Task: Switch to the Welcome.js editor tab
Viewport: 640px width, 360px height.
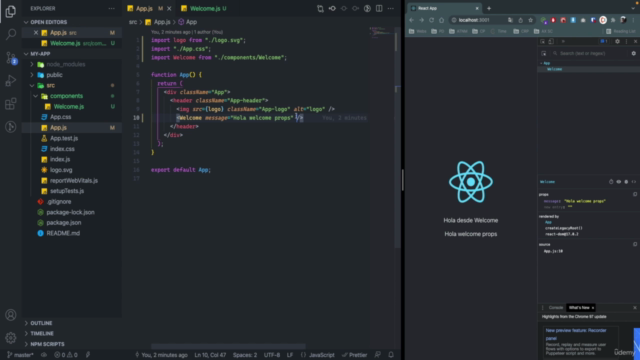Action: (x=204, y=8)
